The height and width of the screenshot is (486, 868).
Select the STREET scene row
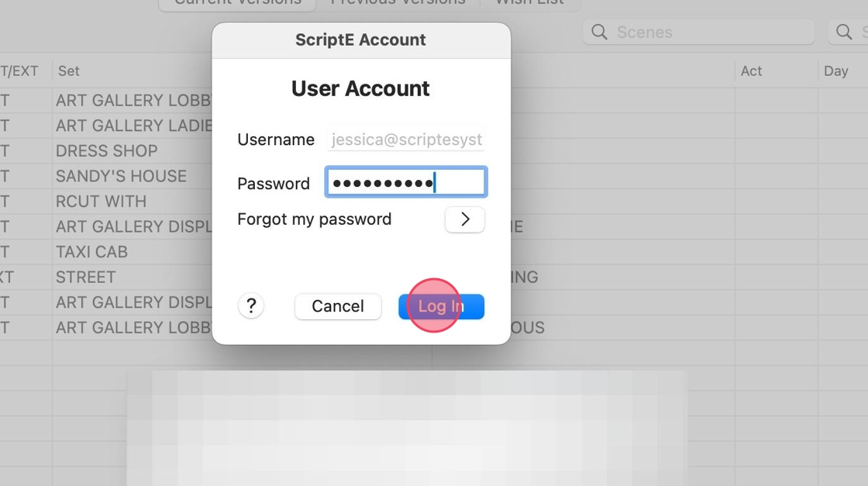click(86, 277)
